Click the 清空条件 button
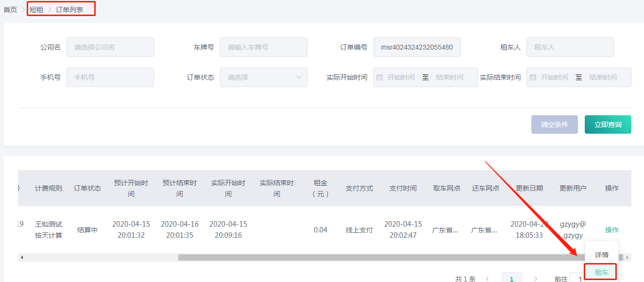 pyautogui.click(x=554, y=124)
